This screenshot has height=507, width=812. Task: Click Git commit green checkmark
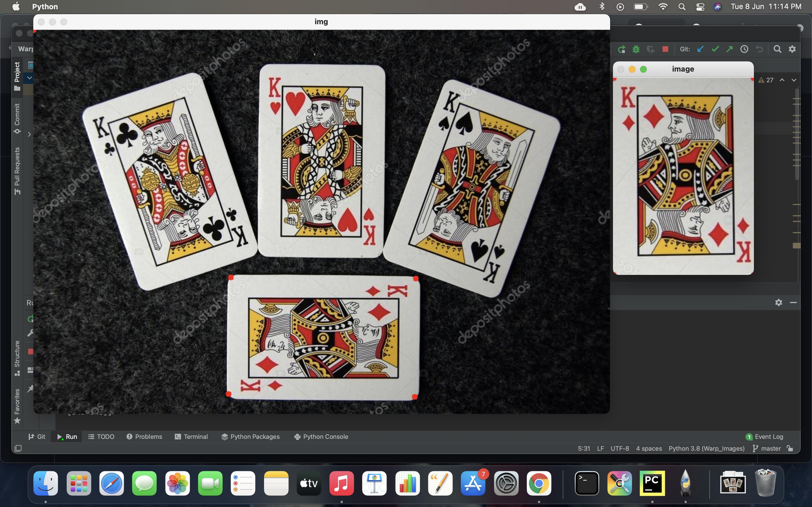coord(715,49)
